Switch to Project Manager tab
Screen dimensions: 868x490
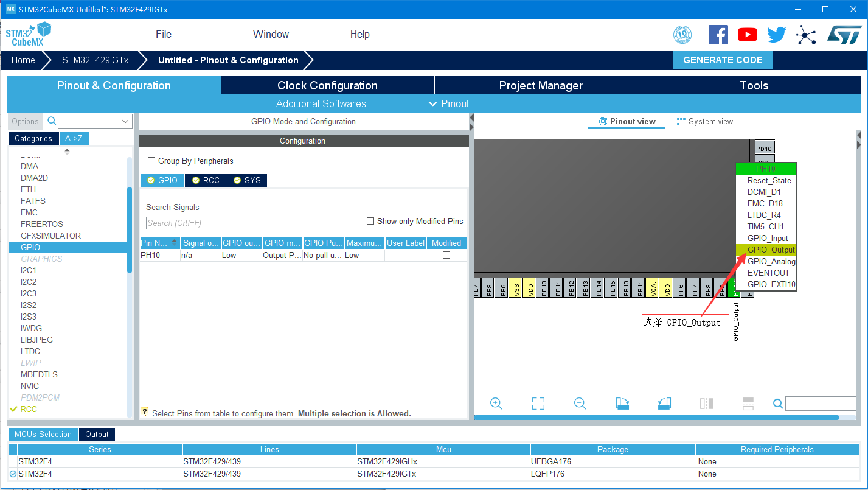[541, 85]
